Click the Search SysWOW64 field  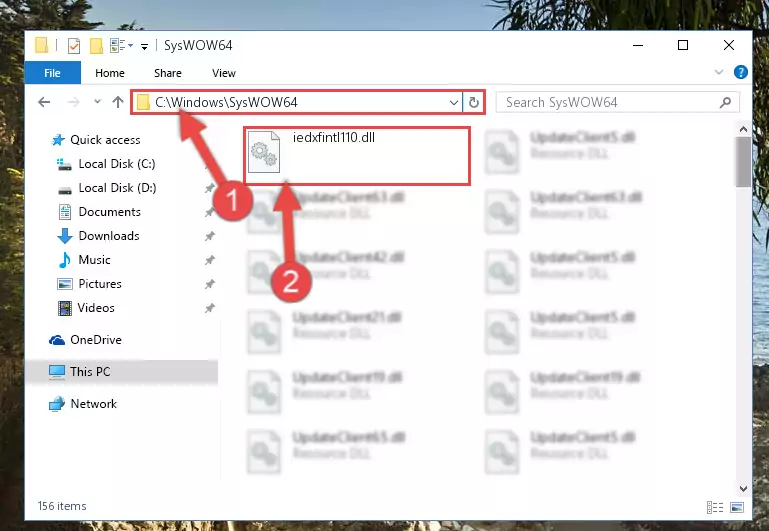click(x=617, y=102)
